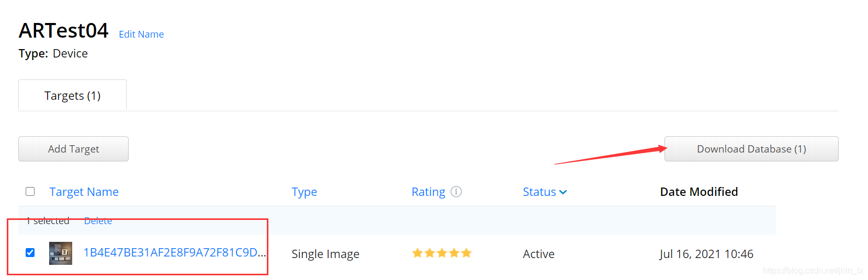Sort by the Status column label
This screenshot has height=280, width=868.
coord(539,192)
